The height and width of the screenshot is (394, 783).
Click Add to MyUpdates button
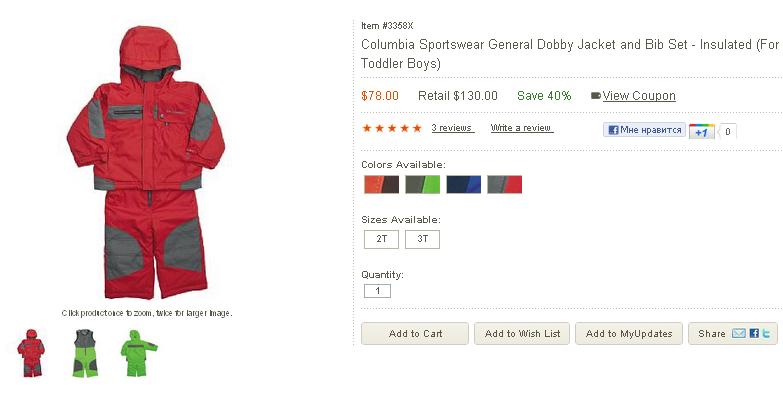tap(629, 334)
